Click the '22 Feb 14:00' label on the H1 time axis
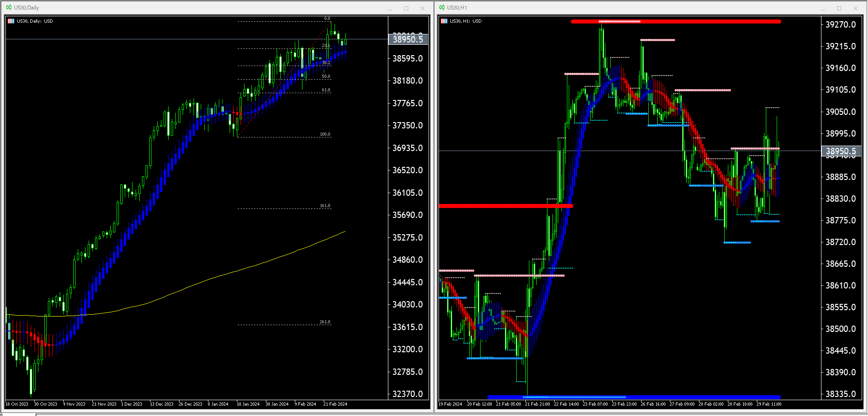 (566, 404)
